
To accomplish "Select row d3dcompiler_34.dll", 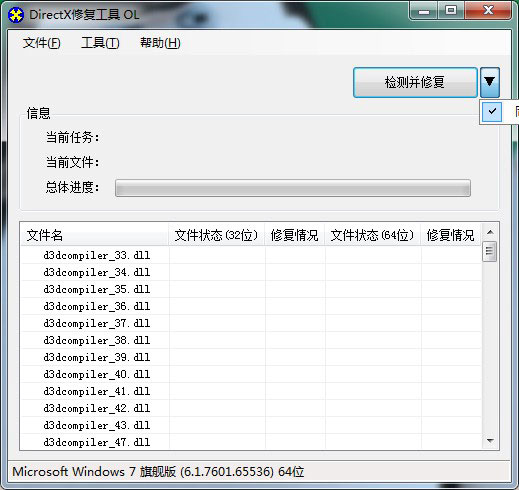I will pyautogui.click(x=251, y=272).
